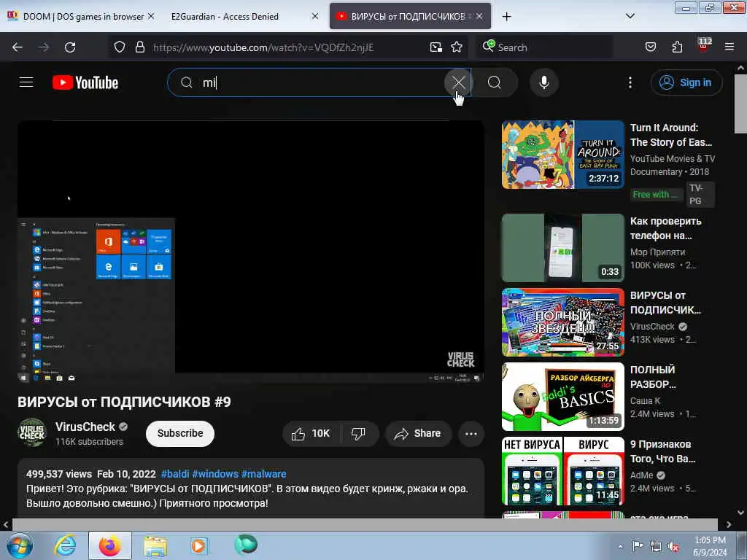Submit the YouTube search with the magnifier button
The height and width of the screenshot is (560, 747).
(495, 82)
